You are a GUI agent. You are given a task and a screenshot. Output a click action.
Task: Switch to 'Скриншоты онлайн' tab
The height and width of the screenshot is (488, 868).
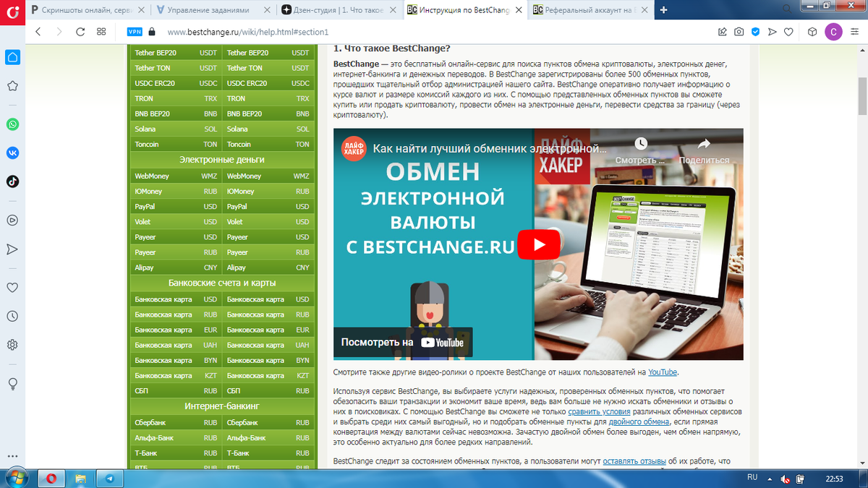coord(86,10)
